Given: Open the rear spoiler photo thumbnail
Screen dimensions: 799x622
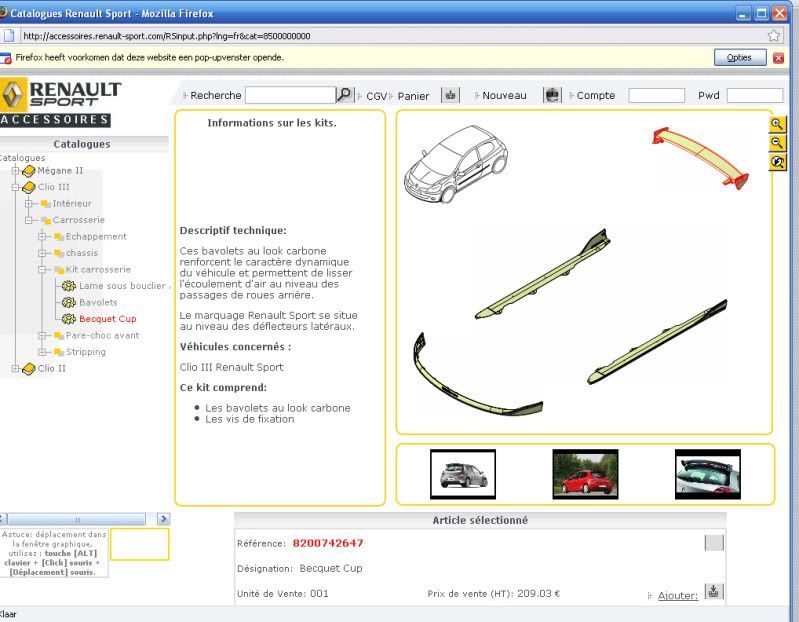Looking at the screenshot, I should point(708,474).
